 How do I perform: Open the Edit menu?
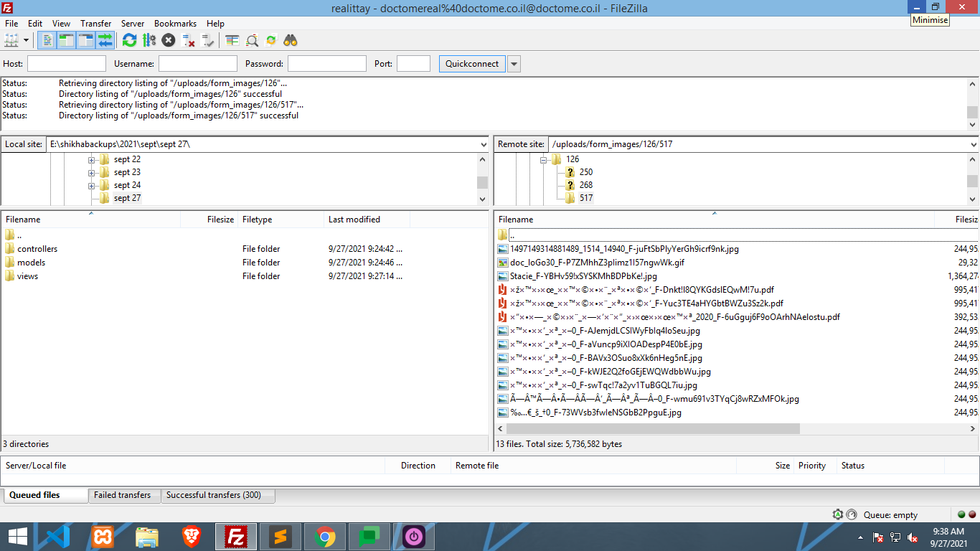point(35,24)
